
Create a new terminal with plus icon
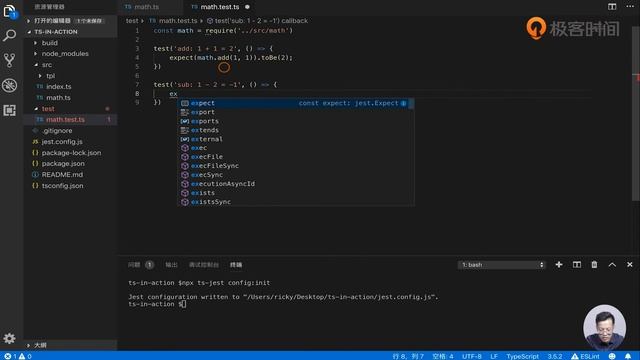click(559, 264)
